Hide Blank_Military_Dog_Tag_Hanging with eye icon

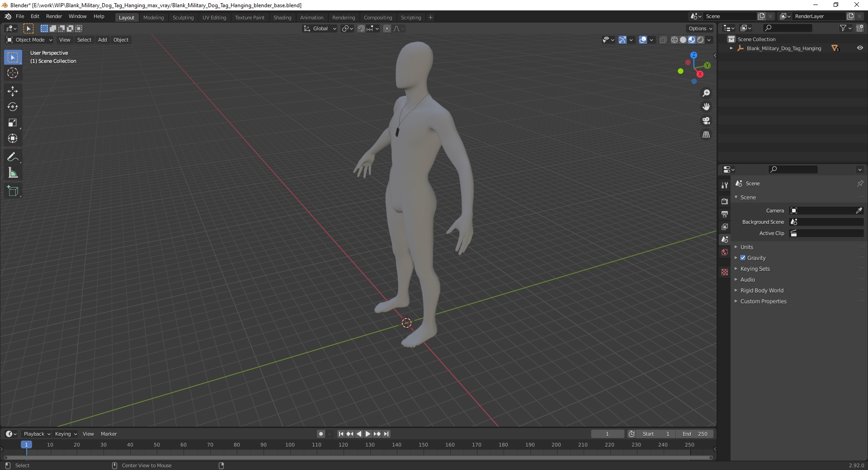[x=859, y=48]
